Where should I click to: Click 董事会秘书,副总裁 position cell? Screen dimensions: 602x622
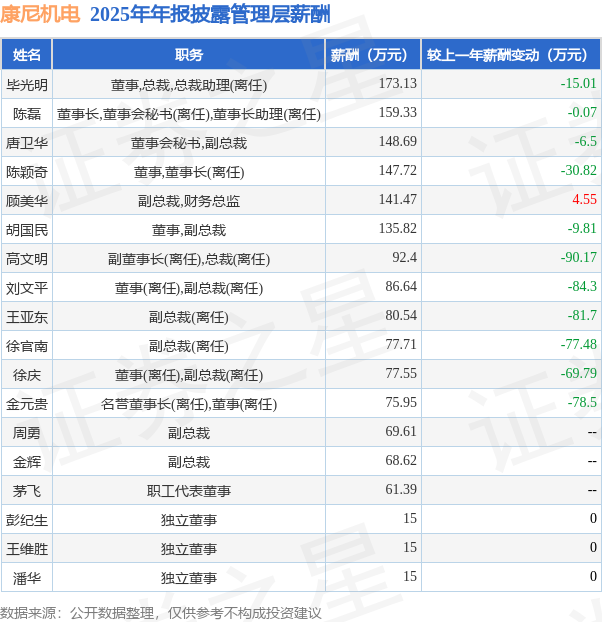pos(189,143)
